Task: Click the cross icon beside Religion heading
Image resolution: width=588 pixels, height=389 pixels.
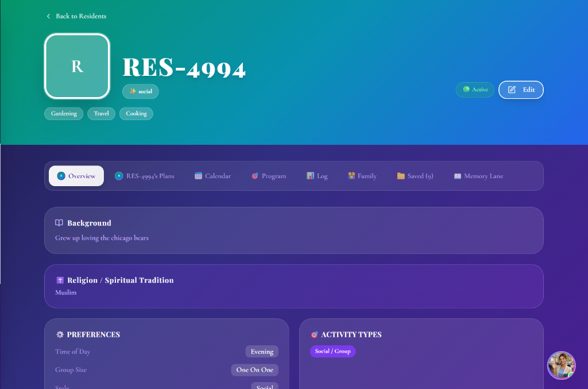Action: click(x=60, y=280)
